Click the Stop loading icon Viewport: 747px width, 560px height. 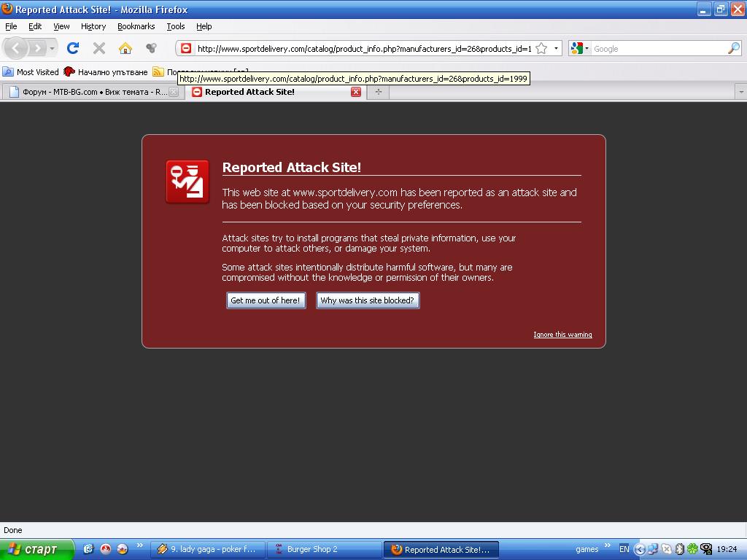(99, 48)
